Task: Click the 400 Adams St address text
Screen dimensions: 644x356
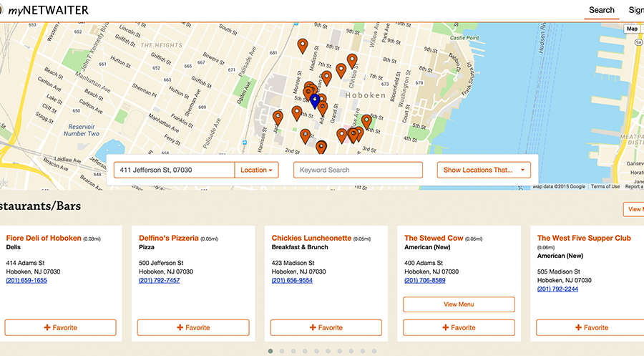Action: [424, 263]
